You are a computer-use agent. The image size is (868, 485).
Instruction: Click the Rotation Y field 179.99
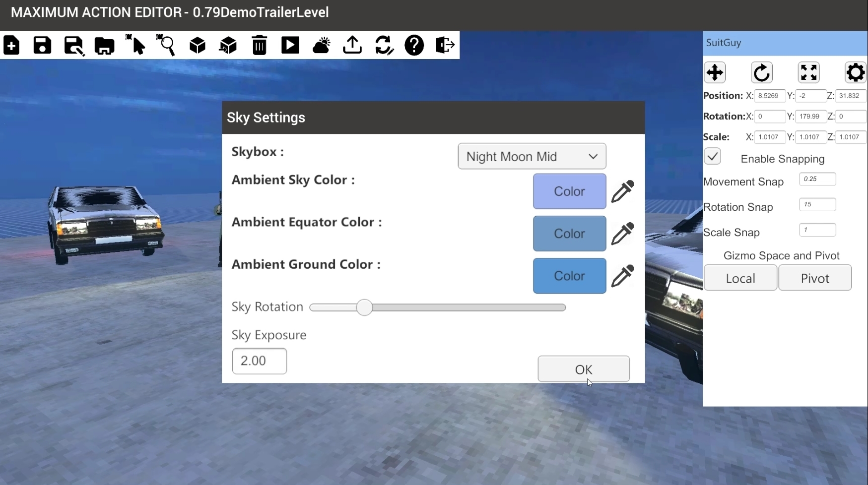pos(811,117)
